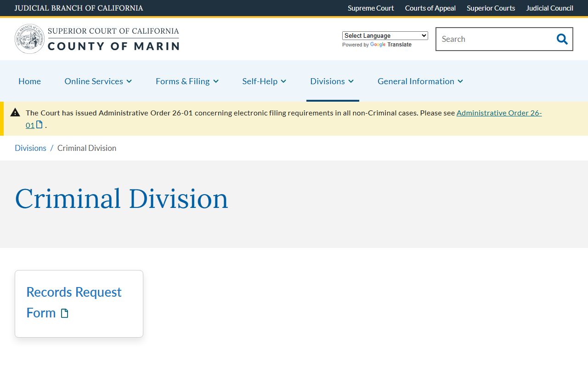Expand the Online Services menu
This screenshot has height=368, width=588.
click(98, 81)
